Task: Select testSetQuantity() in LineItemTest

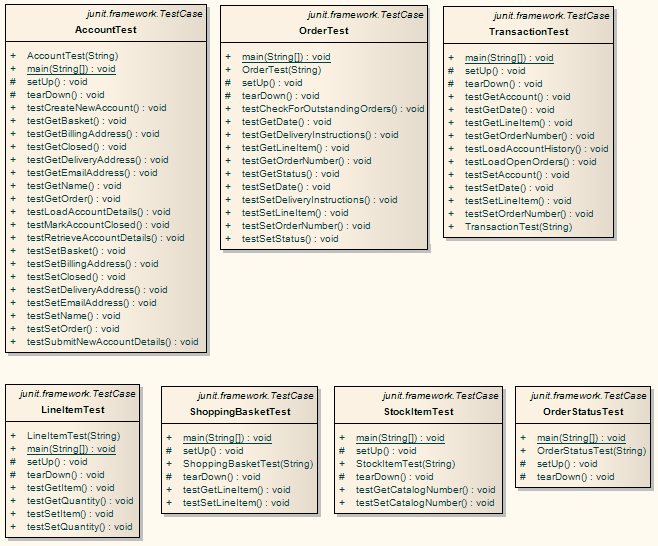Action: click(x=79, y=527)
